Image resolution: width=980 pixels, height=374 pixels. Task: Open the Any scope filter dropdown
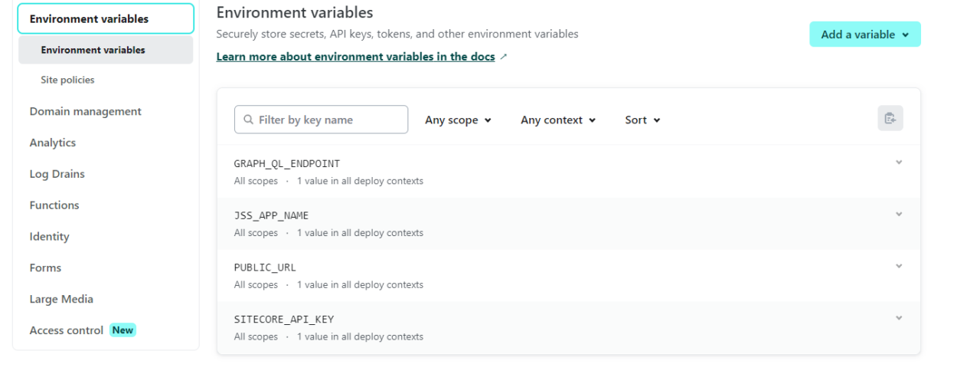(458, 120)
